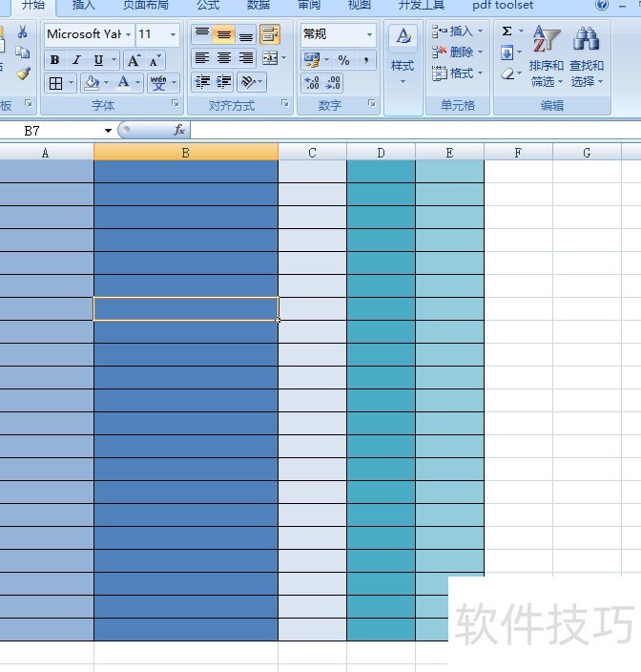
Task: Decrease indent
Action: tap(202, 82)
